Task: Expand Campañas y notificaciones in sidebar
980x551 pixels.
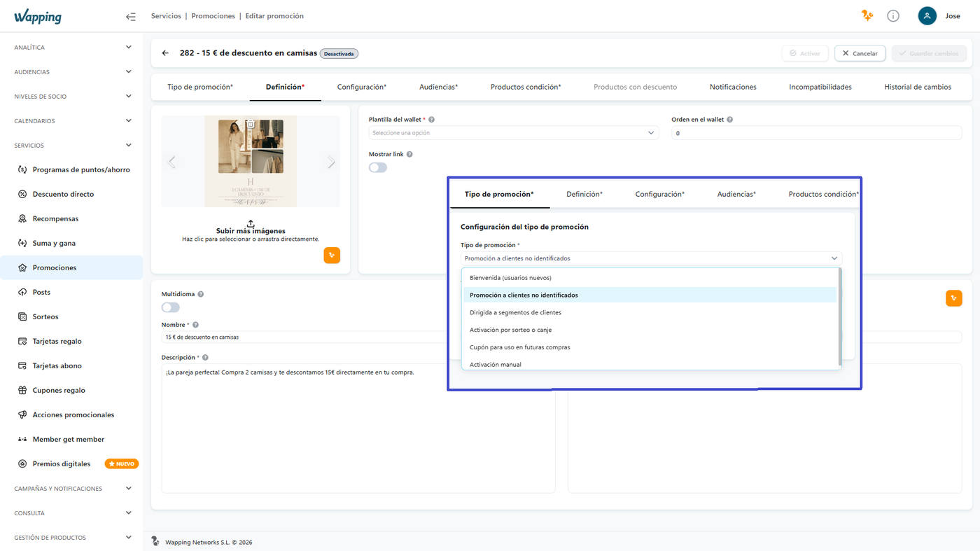Action: (x=71, y=489)
